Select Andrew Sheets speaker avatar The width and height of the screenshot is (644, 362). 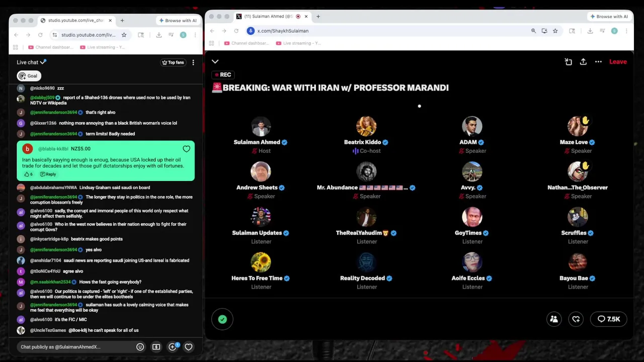[x=261, y=171]
